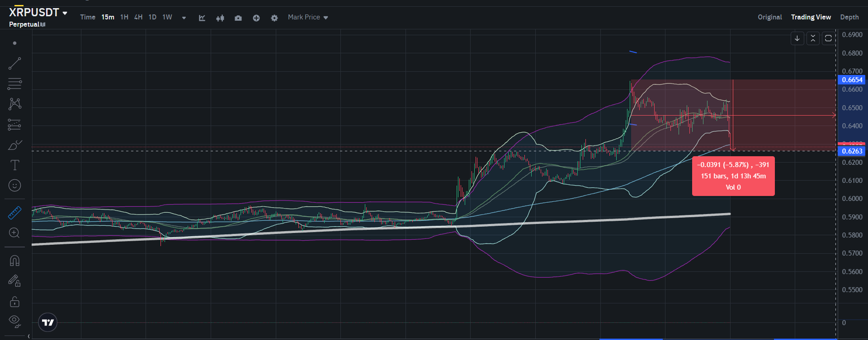Toggle stay in drawing mode
The height and width of the screenshot is (340, 868).
[x=14, y=281]
